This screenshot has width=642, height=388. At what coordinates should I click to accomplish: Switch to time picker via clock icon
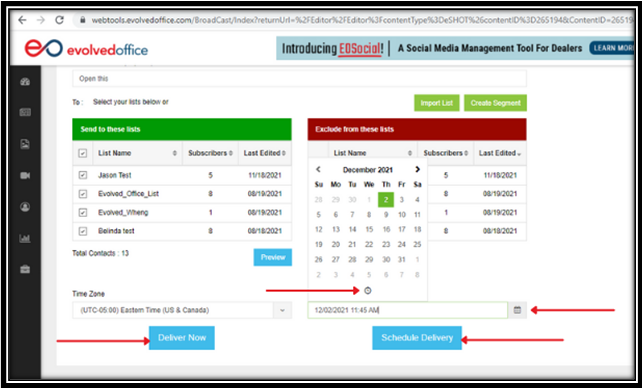tap(368, 291)
